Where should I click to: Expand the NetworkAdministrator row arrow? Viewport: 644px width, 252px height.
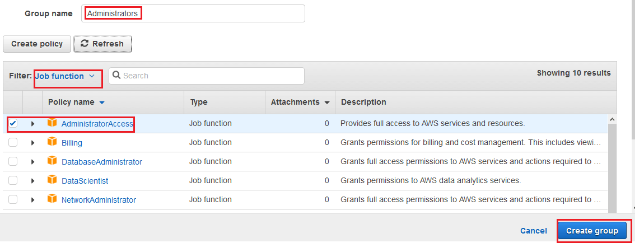pyautogui.click(x=33, y=200)
